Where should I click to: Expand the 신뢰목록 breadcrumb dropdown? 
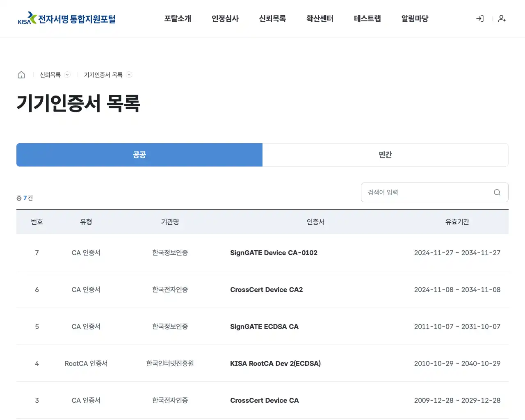[x=67, y=75]
